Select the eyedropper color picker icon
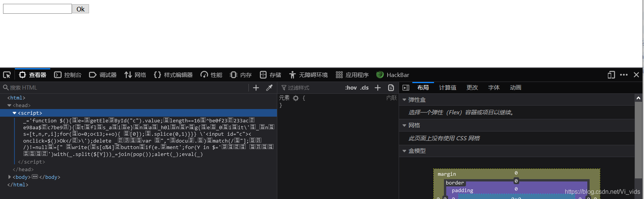The width and height of the screenshot is (644, 199). 269,88
